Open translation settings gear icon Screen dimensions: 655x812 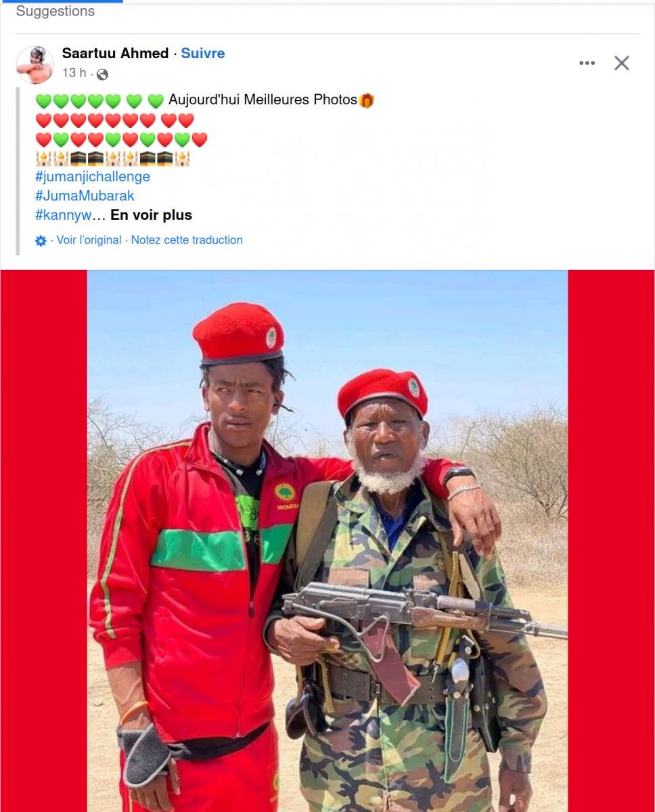[41, 241]
